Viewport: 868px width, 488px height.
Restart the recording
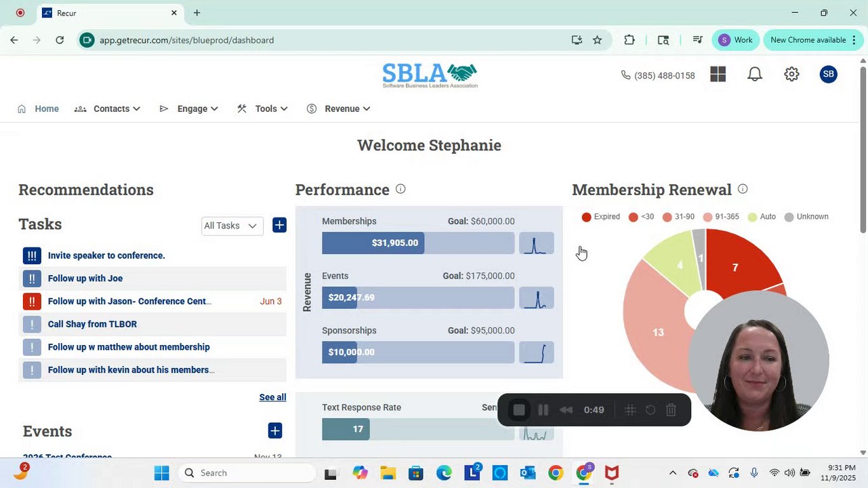point(650,410)
